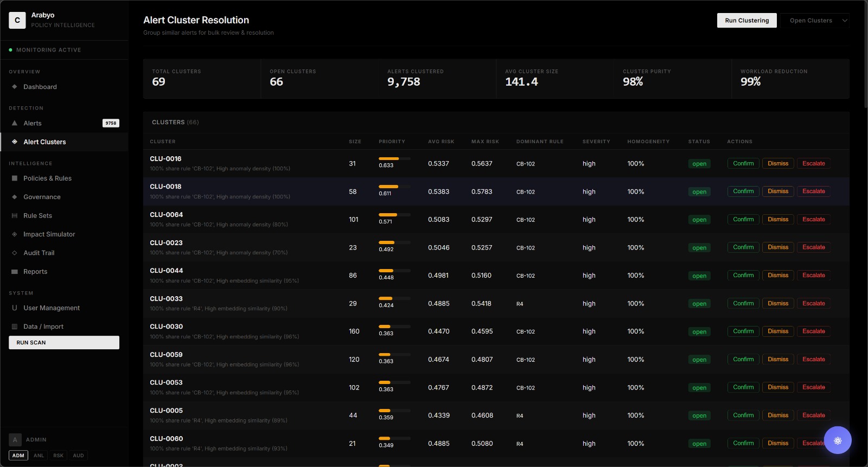Dismiss cluster CLU-0018

tap(778, 191)
